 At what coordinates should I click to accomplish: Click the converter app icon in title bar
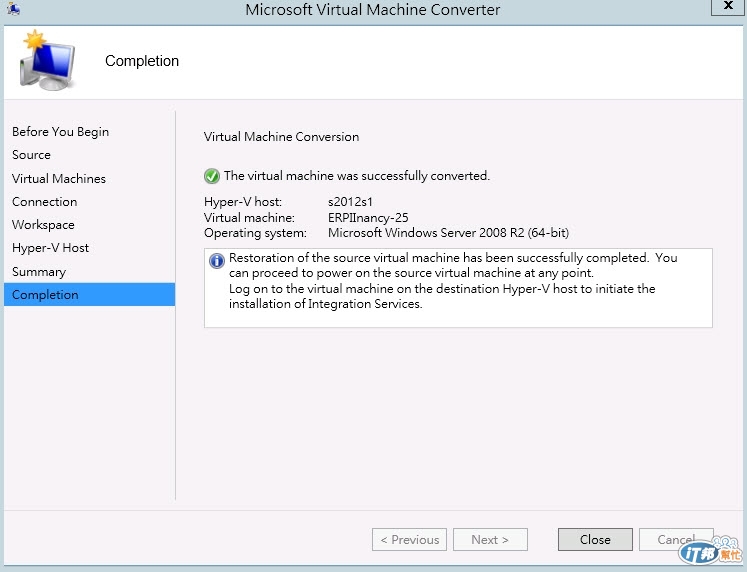click(x=13, y=9)
